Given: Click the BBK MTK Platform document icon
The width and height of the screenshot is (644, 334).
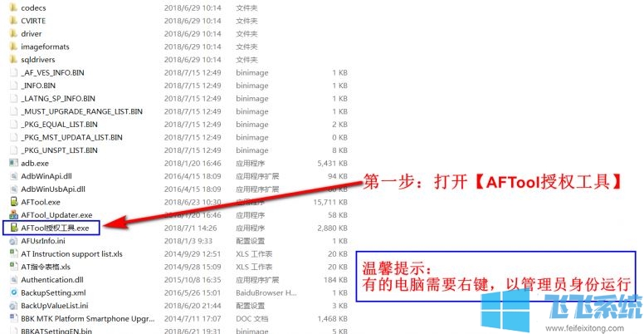Looking at the screenshot, I should click(13, 318).
